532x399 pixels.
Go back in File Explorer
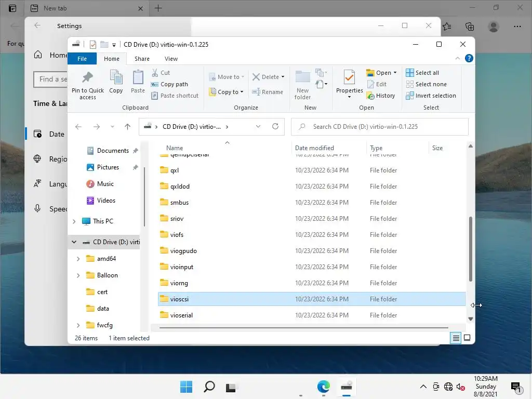78,127
